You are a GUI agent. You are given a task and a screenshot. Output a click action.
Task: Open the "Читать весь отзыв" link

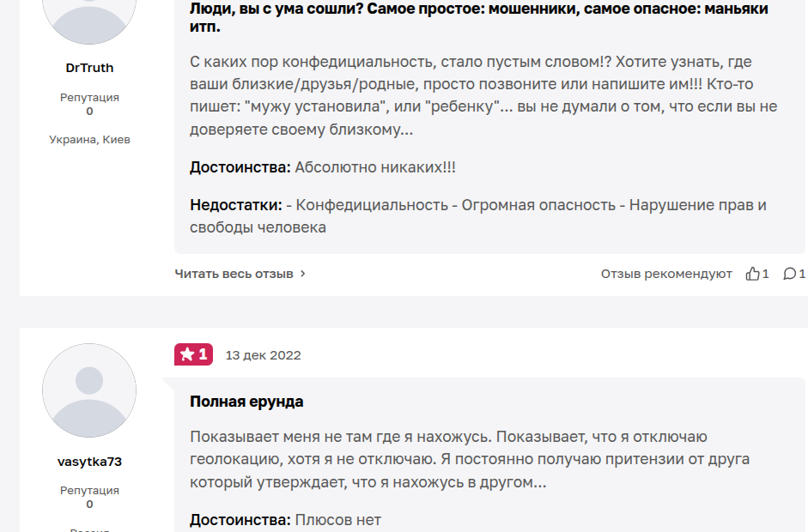coord(234,274)
